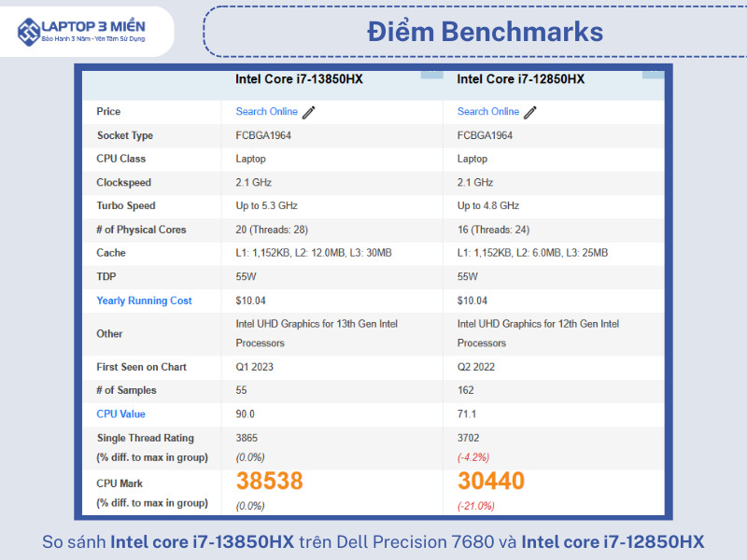Click the pencil icon for i7-13850HX price

(x=309, y=112)
